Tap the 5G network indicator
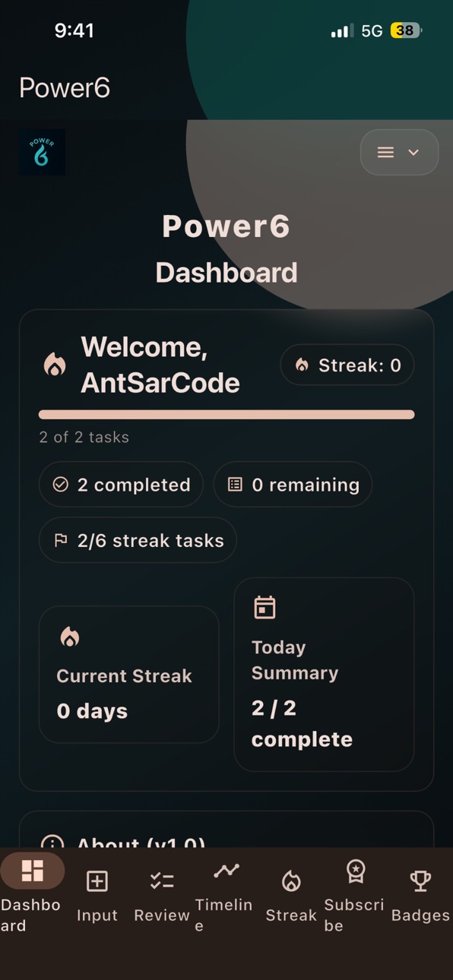The image size is (453, 980). (372, 31)
